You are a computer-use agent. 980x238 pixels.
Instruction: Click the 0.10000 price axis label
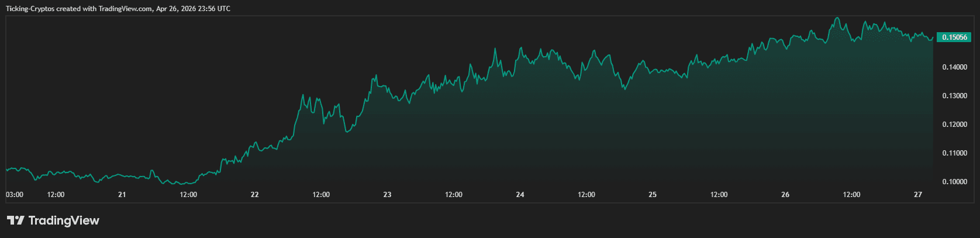click(954, 182)
